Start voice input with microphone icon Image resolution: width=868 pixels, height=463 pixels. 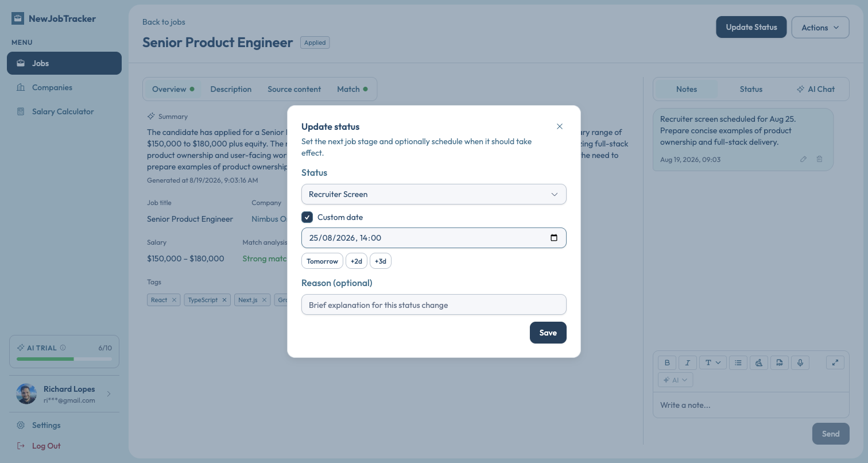coord(800,362)
